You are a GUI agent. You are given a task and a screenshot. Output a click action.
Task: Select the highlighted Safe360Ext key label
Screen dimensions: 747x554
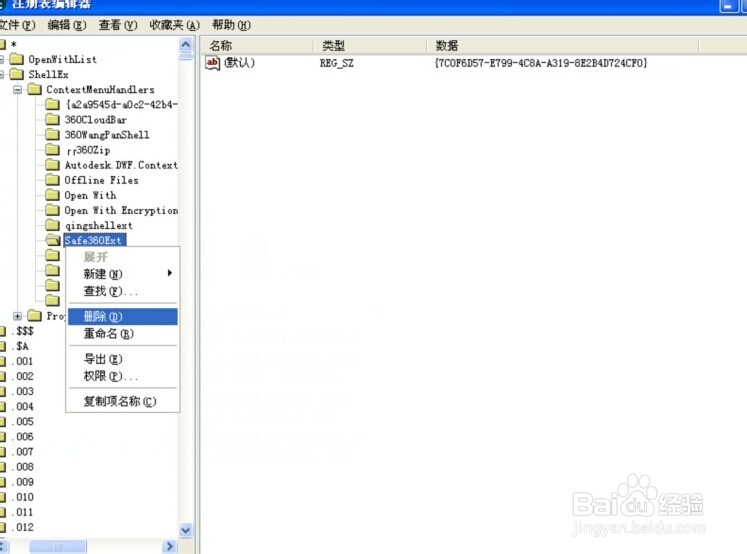point(95,241)
